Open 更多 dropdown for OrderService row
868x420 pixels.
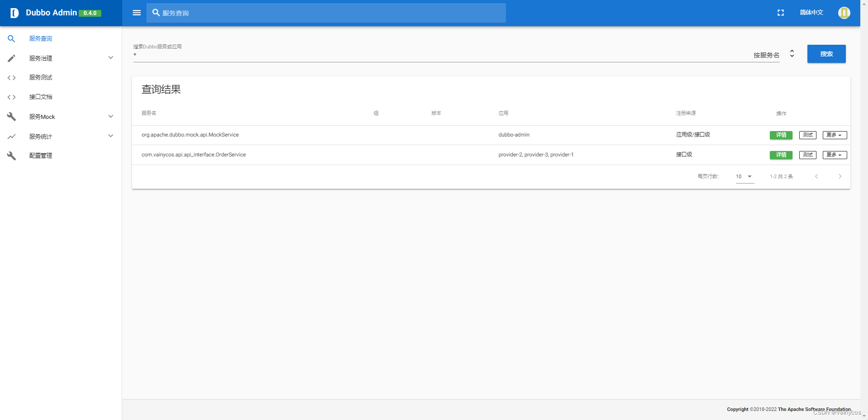835,155
